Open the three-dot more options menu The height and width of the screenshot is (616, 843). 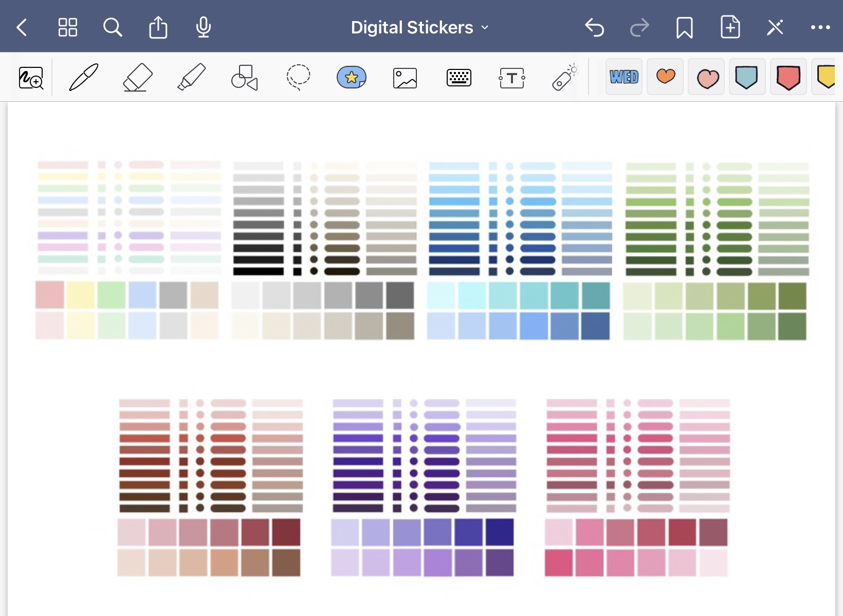tap(820, 27)
